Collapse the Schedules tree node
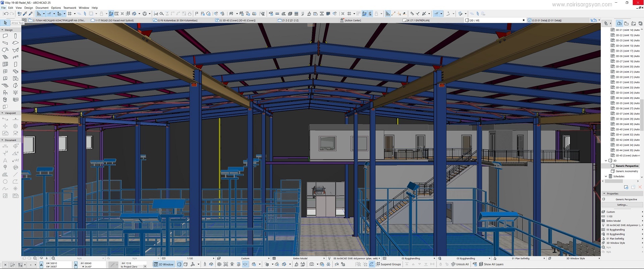Image resolution: width=644 pixels, height=269 pixels. coord(606,176)
